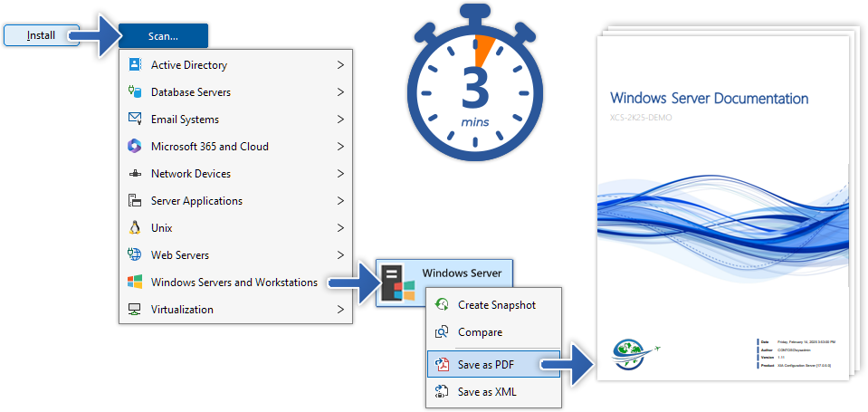Screen dimensions: 868x412
Task: Open the Scan... menu button
Action: pyautogui.click(x=163, y=36)
